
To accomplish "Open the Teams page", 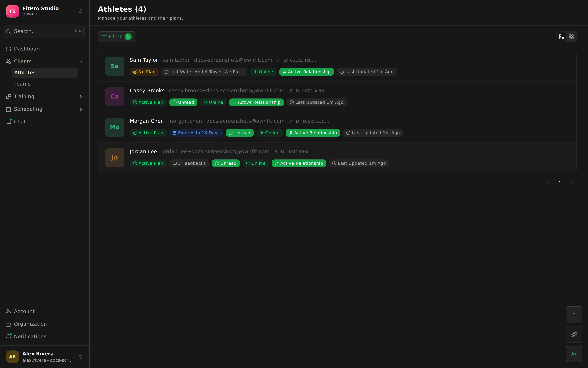I will [x=45, y=84].
